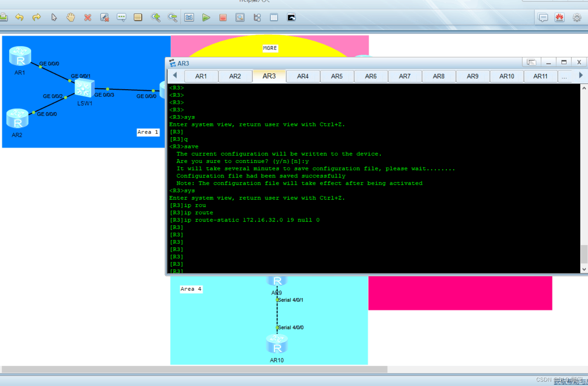Switch to the AR4 console tab
This screenshot has width=588, height=386.
tap(303, 76)
